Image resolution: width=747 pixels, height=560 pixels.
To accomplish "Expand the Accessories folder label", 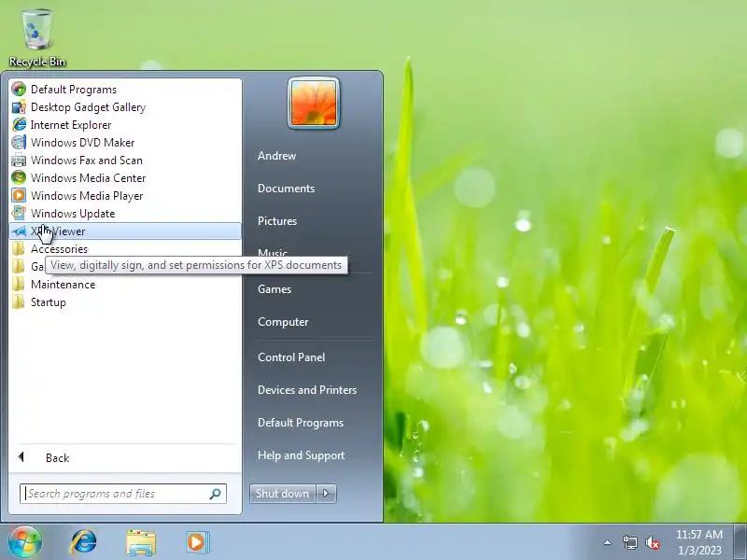I will (59, 249).
